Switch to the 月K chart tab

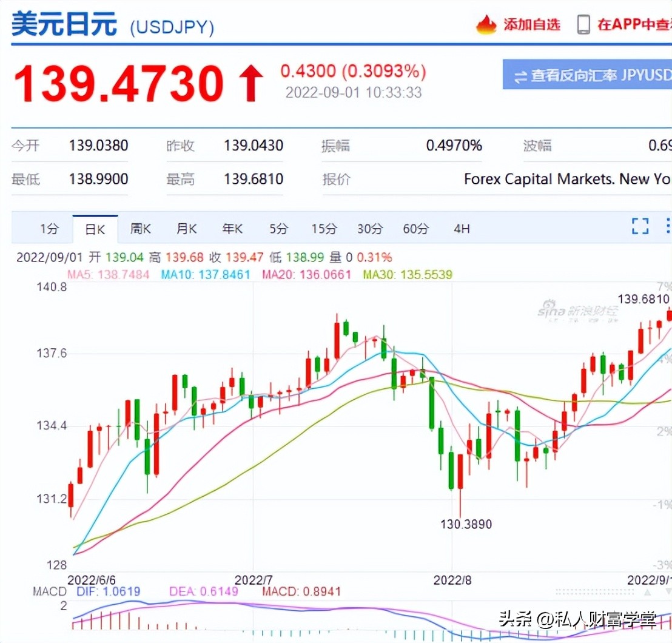[x=186, y=229]
